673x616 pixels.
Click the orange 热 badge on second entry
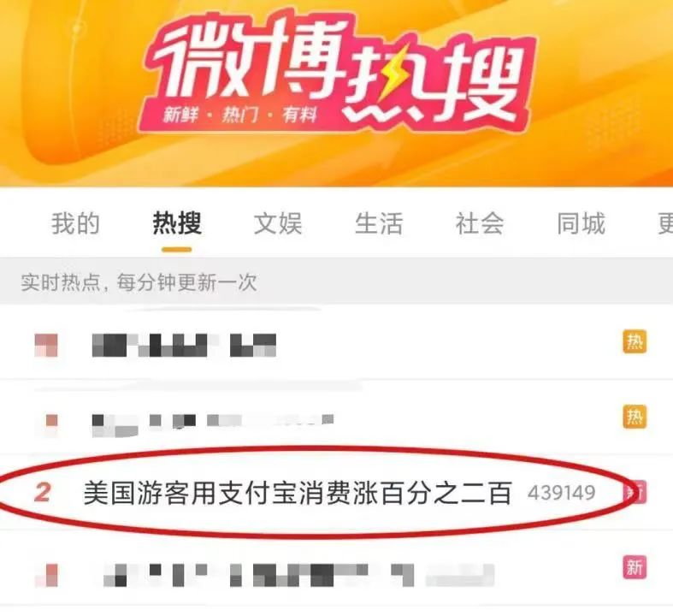tap(635, 417)
